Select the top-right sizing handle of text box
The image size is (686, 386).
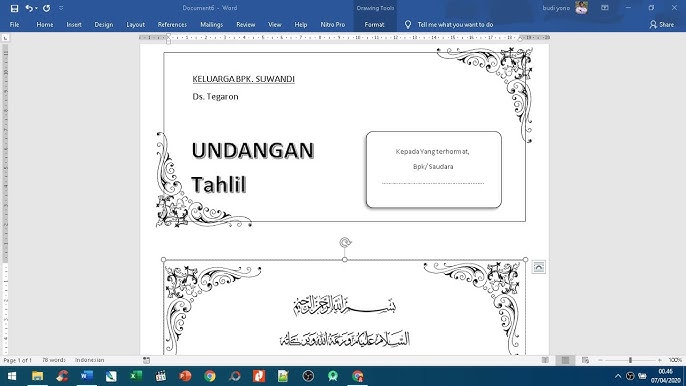coord(525,260)
